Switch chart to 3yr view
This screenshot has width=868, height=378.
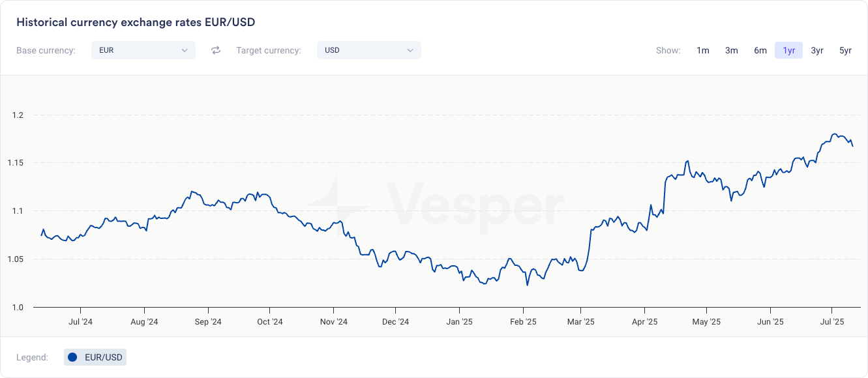(817, 50)
